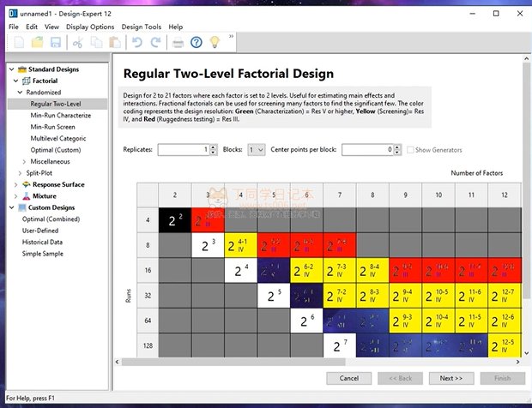Open the Display Options menu
Image resolution: width=532 pixels, height=408 pixels.
click(90, 27)
